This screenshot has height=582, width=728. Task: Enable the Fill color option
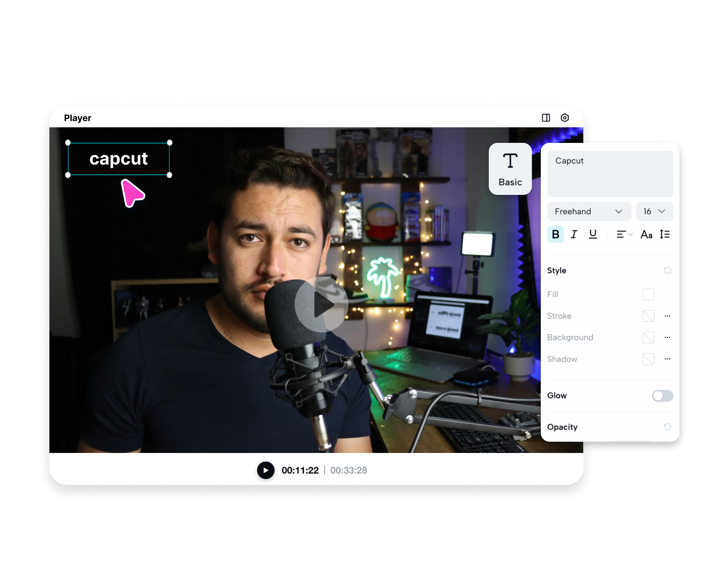click(x=649, y=294)
